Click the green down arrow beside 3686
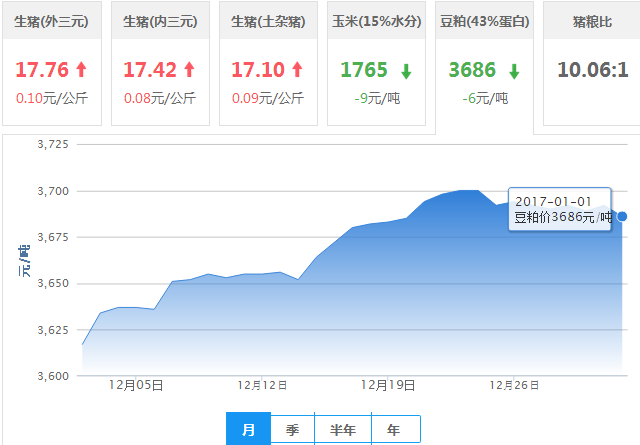Viewport: 640px width, 445px height. click(514, 71)
